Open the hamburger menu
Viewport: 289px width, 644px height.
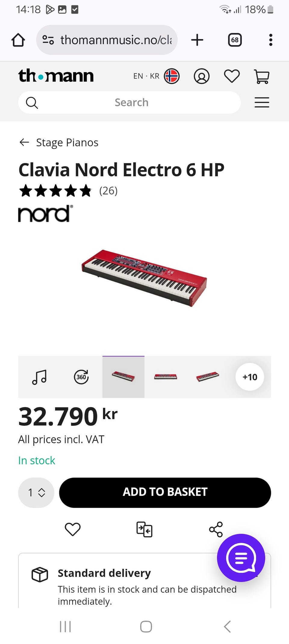point(262,103)
